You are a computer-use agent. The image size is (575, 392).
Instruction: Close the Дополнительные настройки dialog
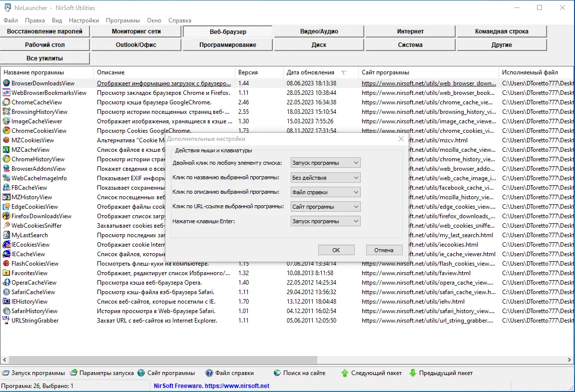click(x=401, y=139)
